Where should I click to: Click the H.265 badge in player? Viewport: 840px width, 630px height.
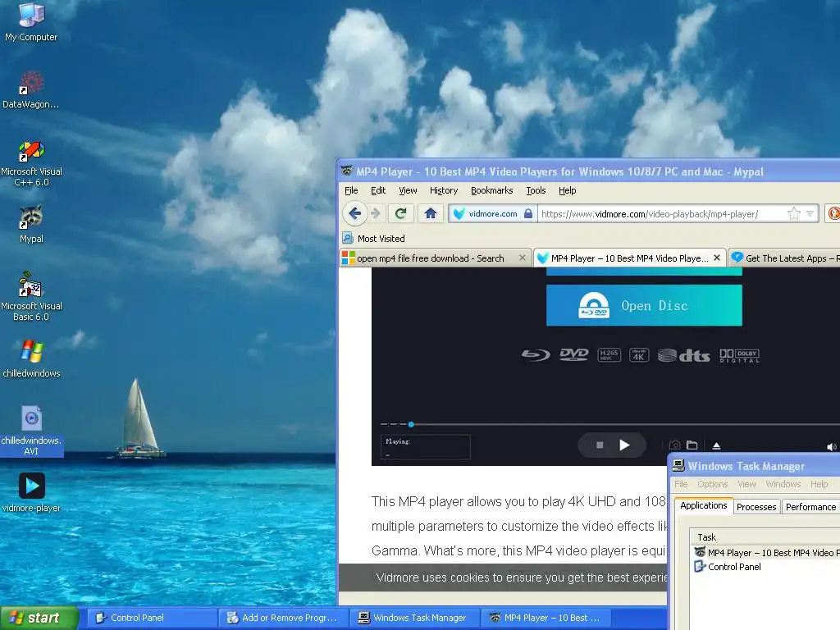click(609, 354)
